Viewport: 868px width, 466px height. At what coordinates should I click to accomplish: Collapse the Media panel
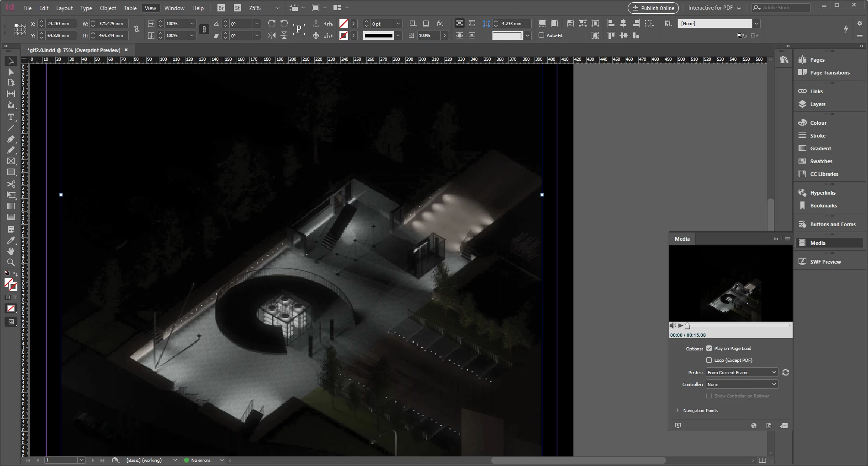(776, 239)
